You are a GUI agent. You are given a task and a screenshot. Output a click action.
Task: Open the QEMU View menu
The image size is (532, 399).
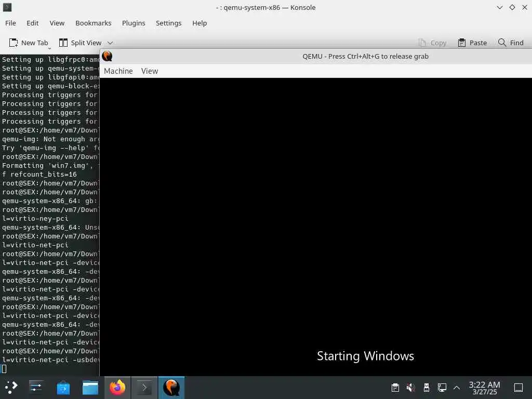coord(150,71)
